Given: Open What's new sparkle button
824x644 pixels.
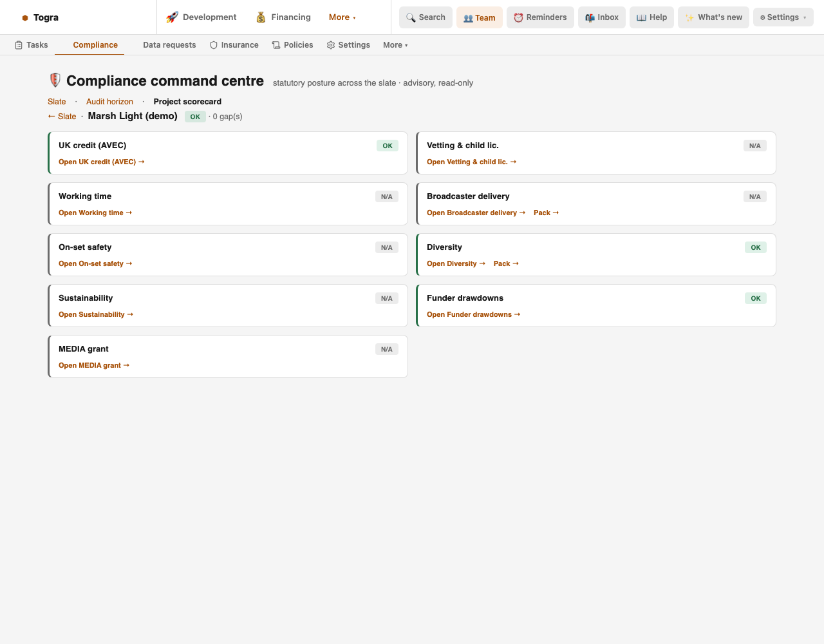Looking at the screenshot, I should tap(713, 17).
